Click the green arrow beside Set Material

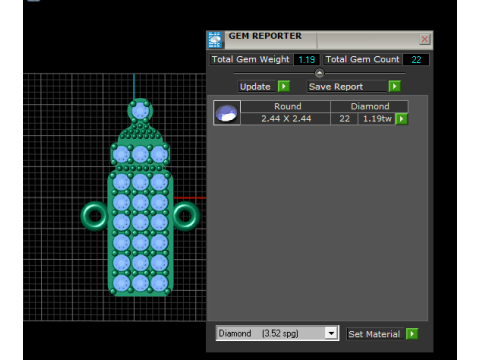click(412, 334)
